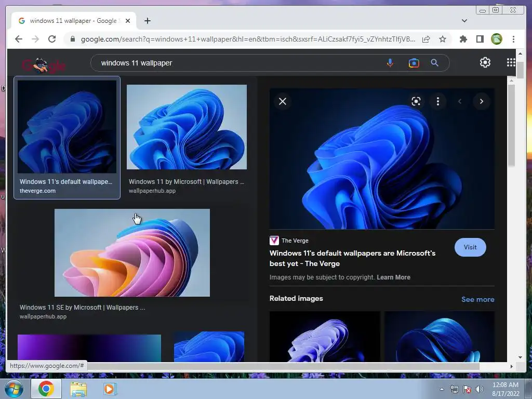Screen dimensions: 532x399
Task: Click the forward navigation arrow
Action: click(x=35, y=39)
